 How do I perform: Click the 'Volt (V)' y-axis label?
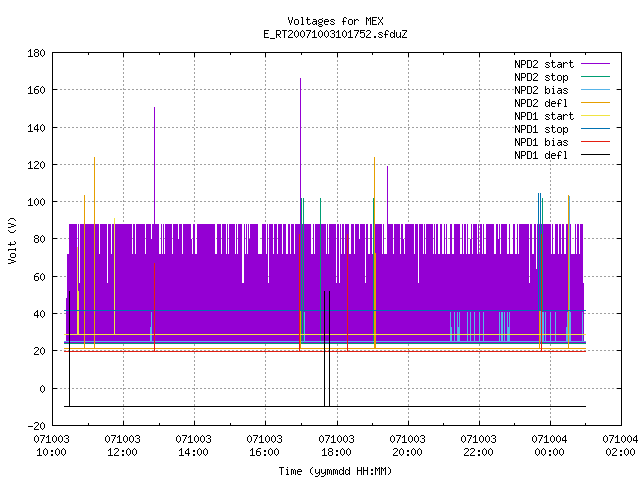point(12,240)
